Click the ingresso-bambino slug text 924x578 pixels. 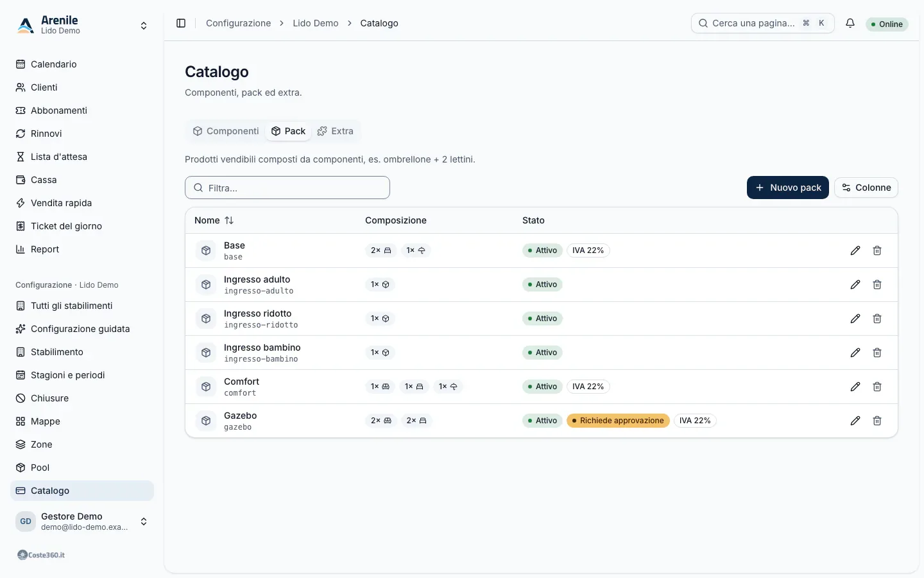click(x=261, y=359)
